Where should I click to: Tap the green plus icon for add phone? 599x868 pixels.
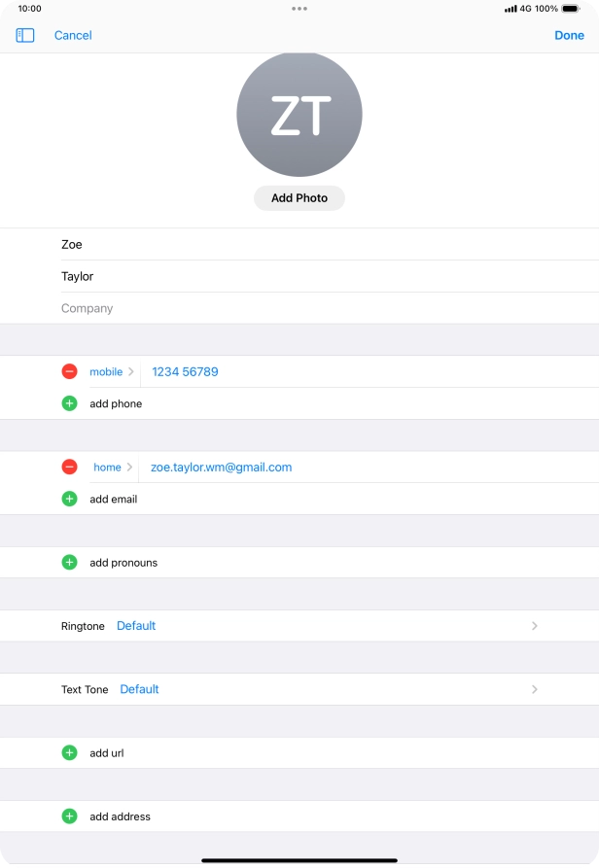(69, 403)
